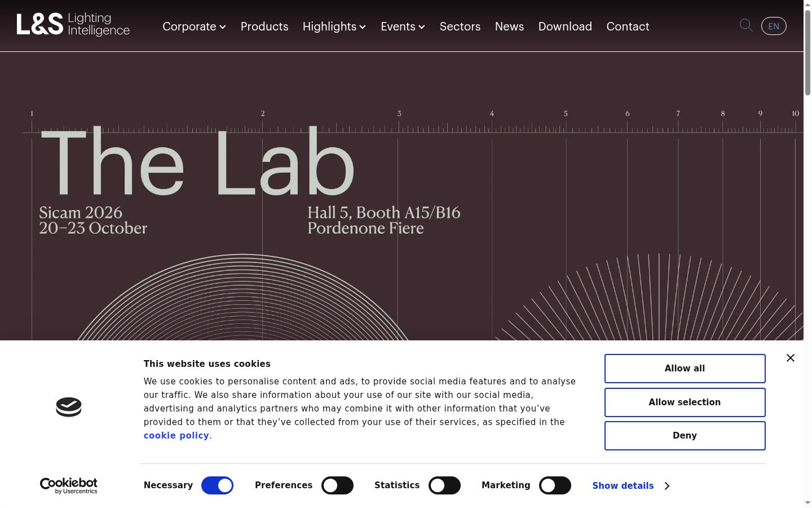Click the Cookiebot by Usercentrics wordmark

point(69,485)
